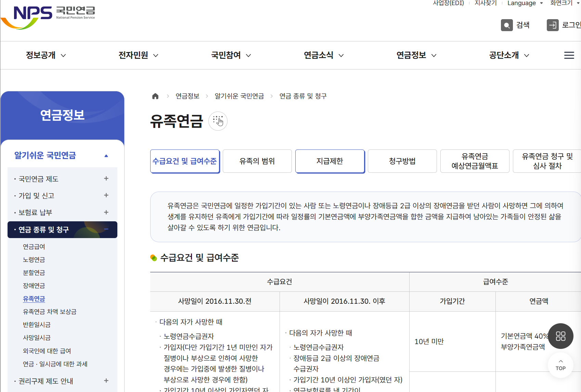
Task: Open 외국인에 대한 급여 sidebar item
Action: (47, 351)
